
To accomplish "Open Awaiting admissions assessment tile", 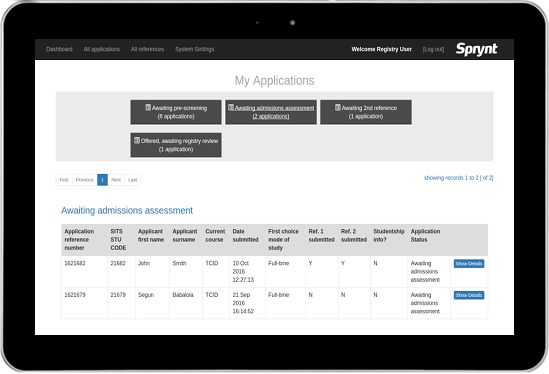I will click(x=271, y=112).
